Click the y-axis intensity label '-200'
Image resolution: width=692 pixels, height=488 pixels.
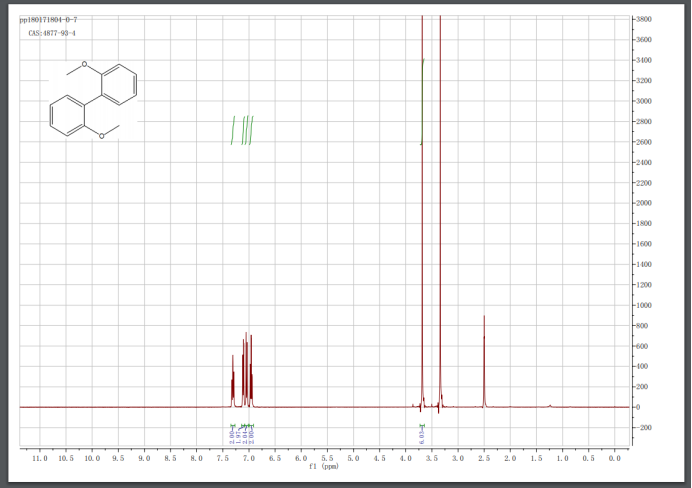(x=643, y=428)
